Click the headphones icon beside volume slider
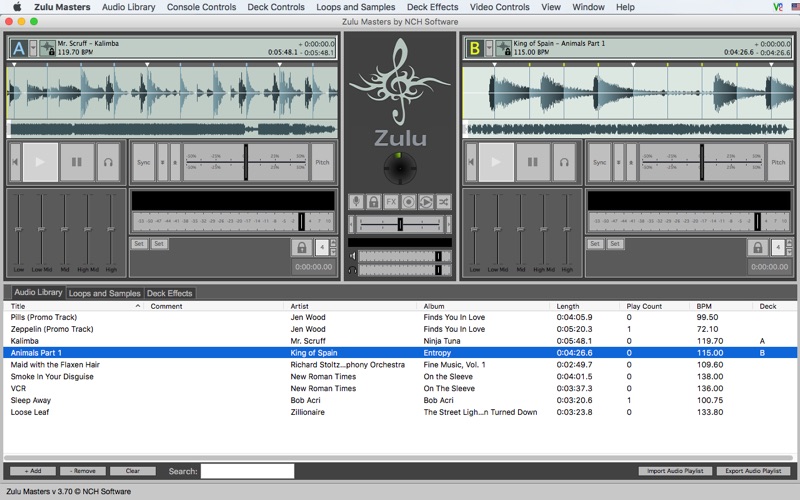This screenshot has width=800, height=500. pyautogui.click(x=352, y=270)
